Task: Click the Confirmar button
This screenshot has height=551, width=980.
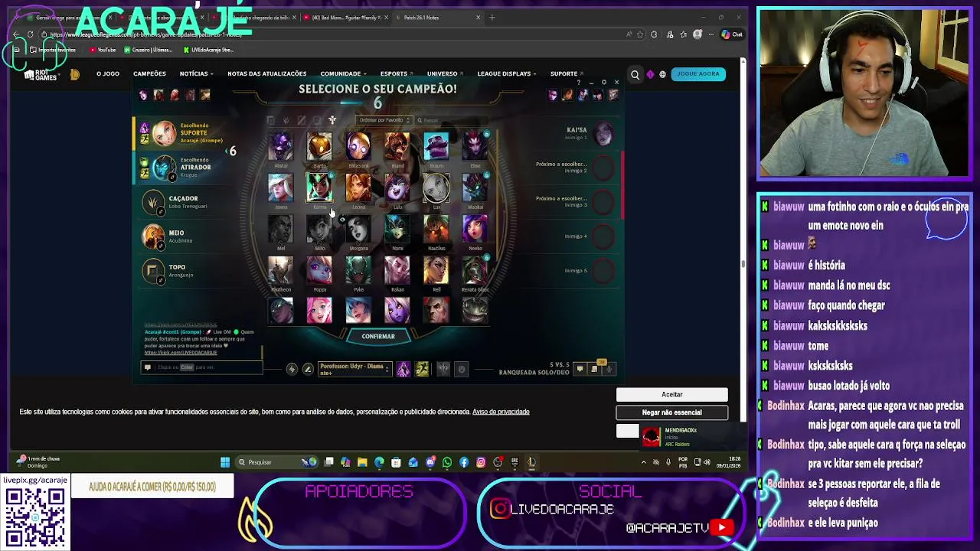Action: [378, 336]
